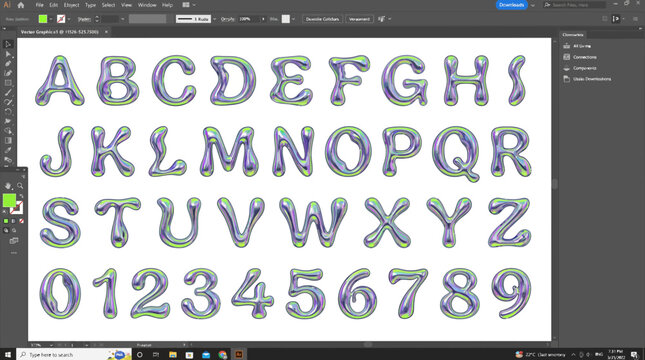The height and width of the screenshot is (360, 645).
Task: Select the Shape Builder tool
Action: (x=8, y=131)
